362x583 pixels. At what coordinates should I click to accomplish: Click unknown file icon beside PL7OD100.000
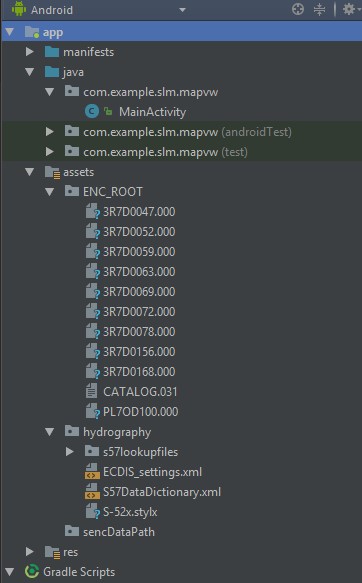[93, 412]
